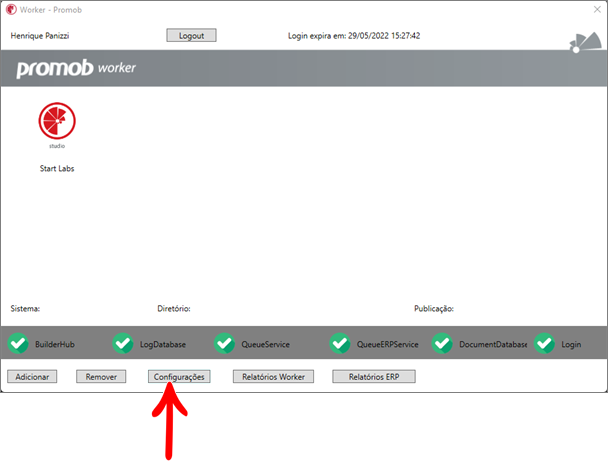614x463 pixels.
Task: Click the 'Publicação:' label
Action: (x=434, y=309)
